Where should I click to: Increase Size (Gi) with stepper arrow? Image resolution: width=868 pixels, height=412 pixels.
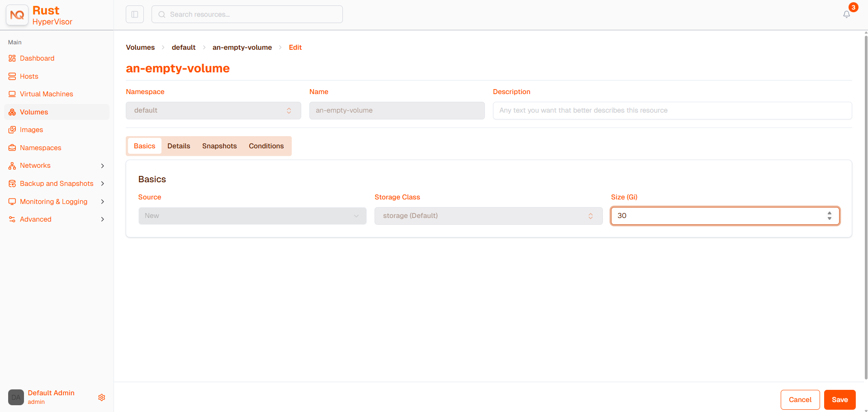pos(830,213)
